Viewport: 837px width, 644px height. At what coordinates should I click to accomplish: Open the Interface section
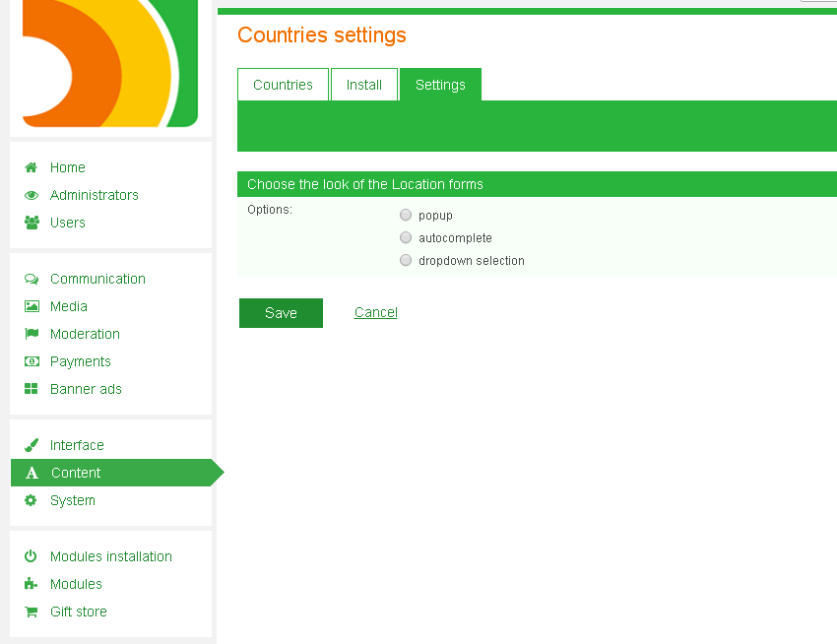pos(77,445)
